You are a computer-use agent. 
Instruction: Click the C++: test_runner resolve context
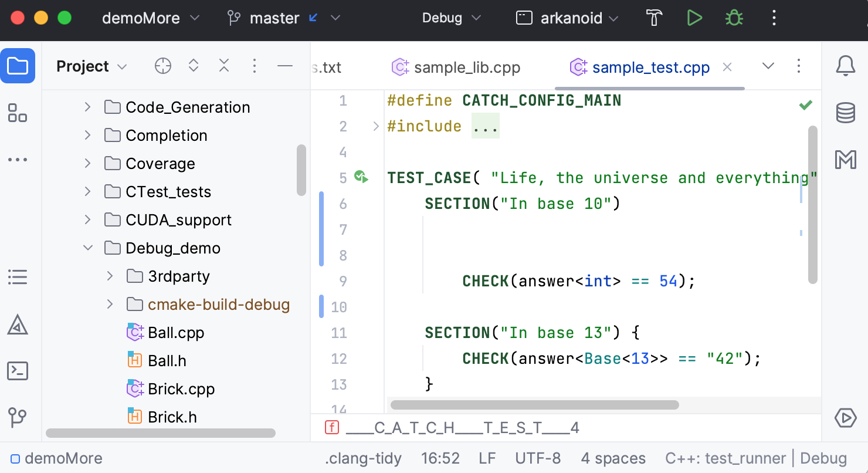(725, 458)
